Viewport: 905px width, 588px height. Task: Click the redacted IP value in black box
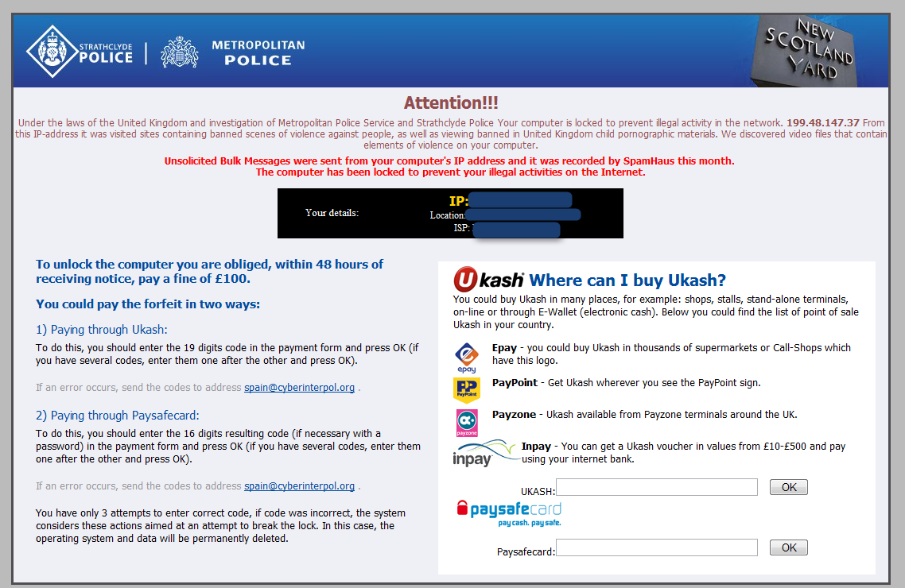point(520,200)
